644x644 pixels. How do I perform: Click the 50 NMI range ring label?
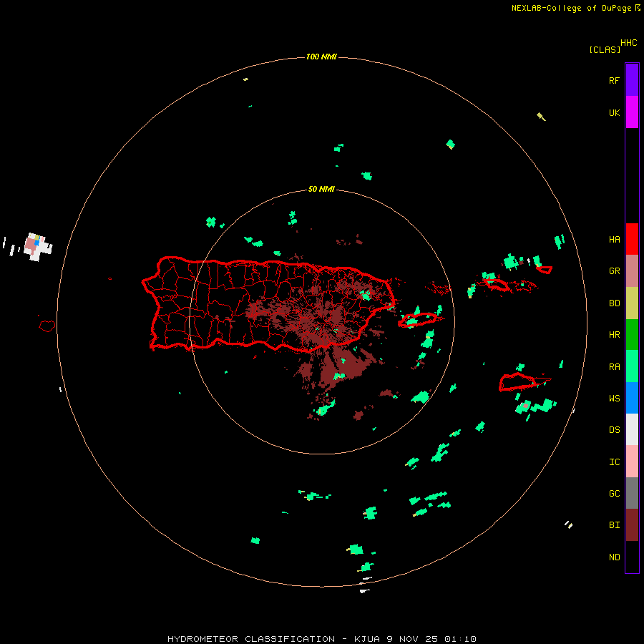321,190
